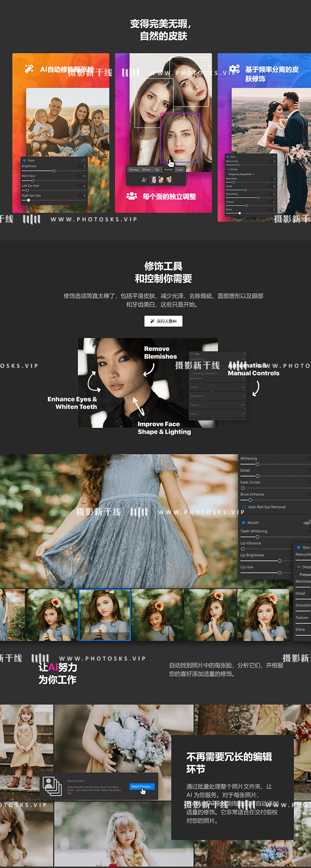Toggle the Mouth section blue dot
The image size is (311, 868).
tap(243, 522)
